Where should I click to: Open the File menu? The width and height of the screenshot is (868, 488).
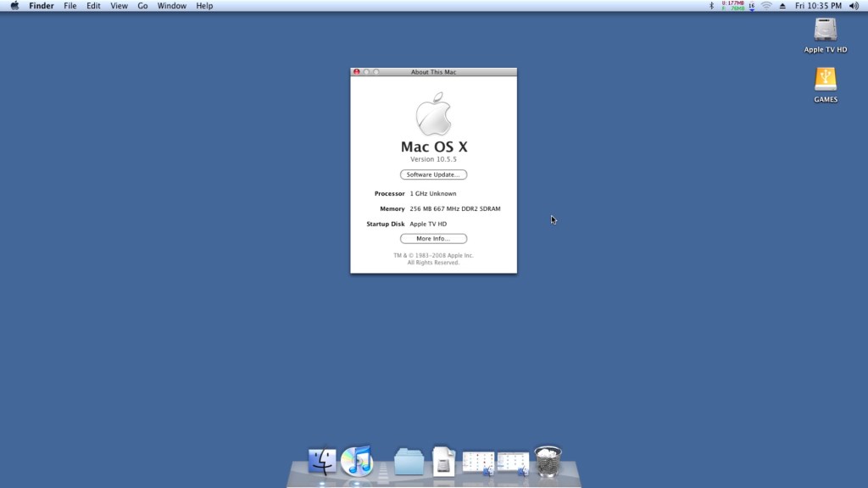point(70,6)
